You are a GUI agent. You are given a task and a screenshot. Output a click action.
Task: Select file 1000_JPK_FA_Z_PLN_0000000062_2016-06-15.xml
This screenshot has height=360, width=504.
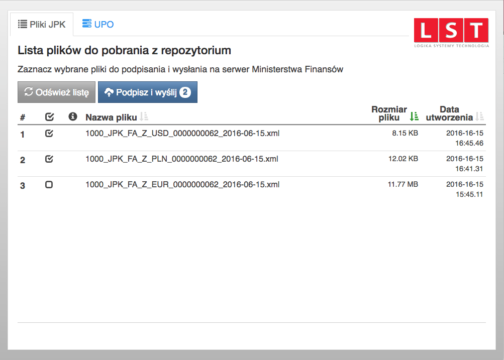coord(182,159)
